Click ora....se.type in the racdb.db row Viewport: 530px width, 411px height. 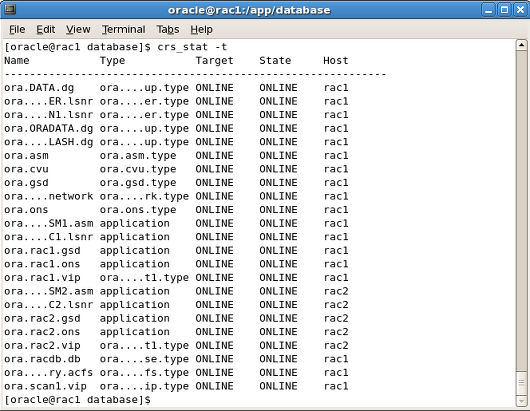(x=144, y=359)
